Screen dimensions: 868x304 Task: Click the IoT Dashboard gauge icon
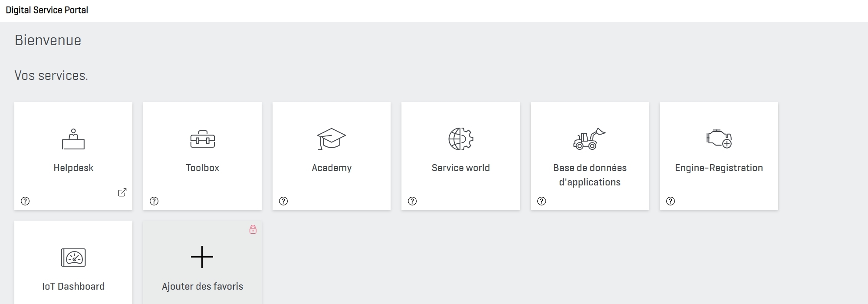coord(73,258)
